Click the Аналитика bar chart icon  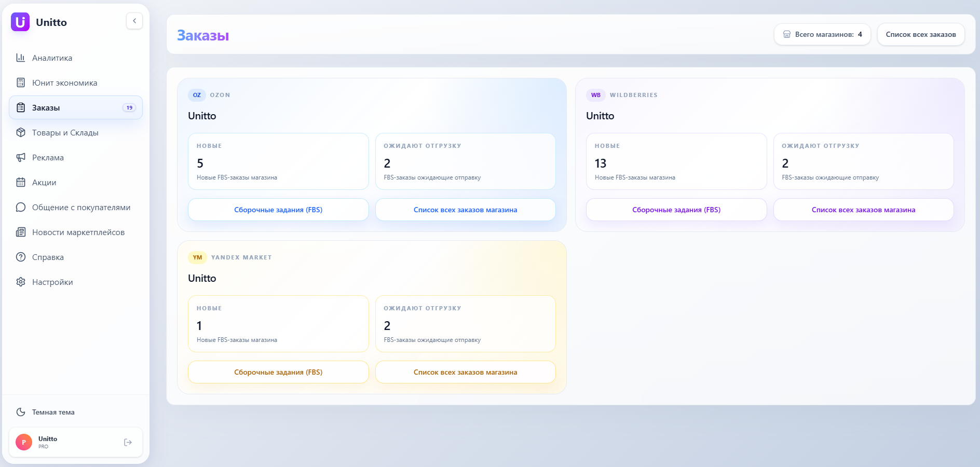click(21, 58)
